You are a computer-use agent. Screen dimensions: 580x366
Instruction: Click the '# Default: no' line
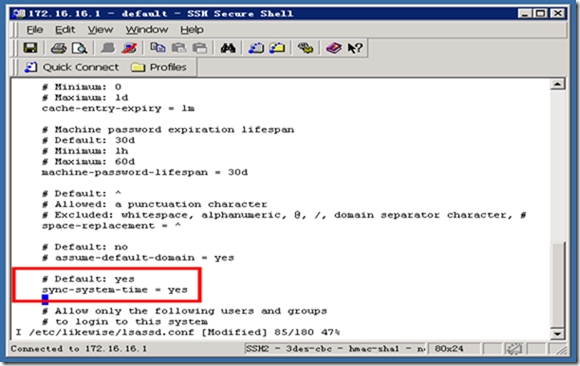pyautogui.click(x=85, y=247)
